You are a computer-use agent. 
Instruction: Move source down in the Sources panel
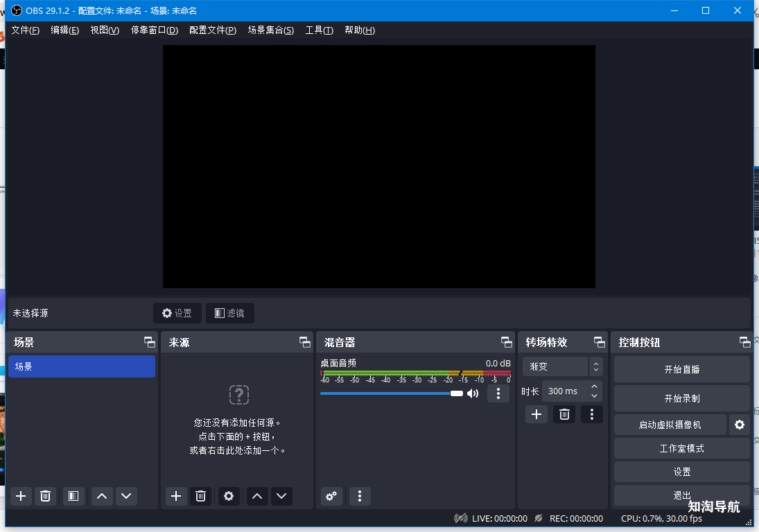pos(281,496)
